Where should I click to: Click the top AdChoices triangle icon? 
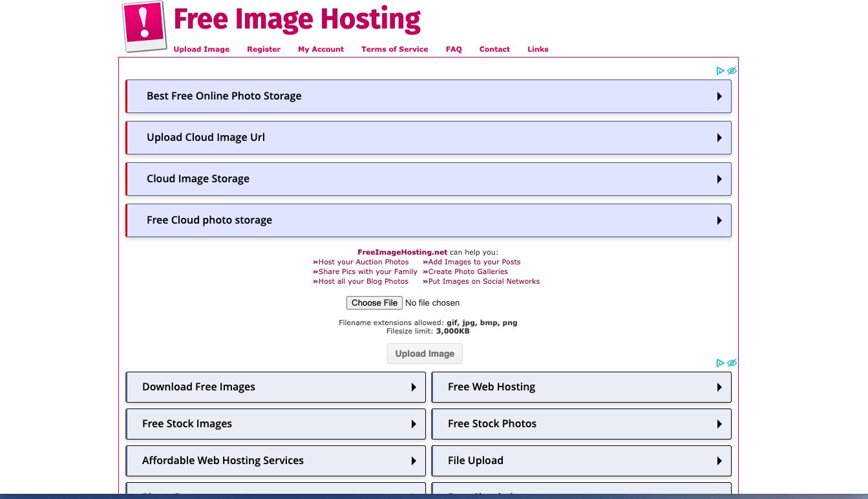click(721, 71)
